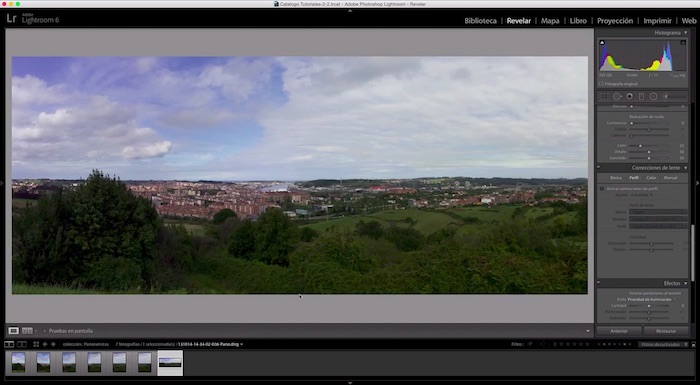Collapse the Correcciones de lente panel
The image size is (700, 385).
pos(686,168)
